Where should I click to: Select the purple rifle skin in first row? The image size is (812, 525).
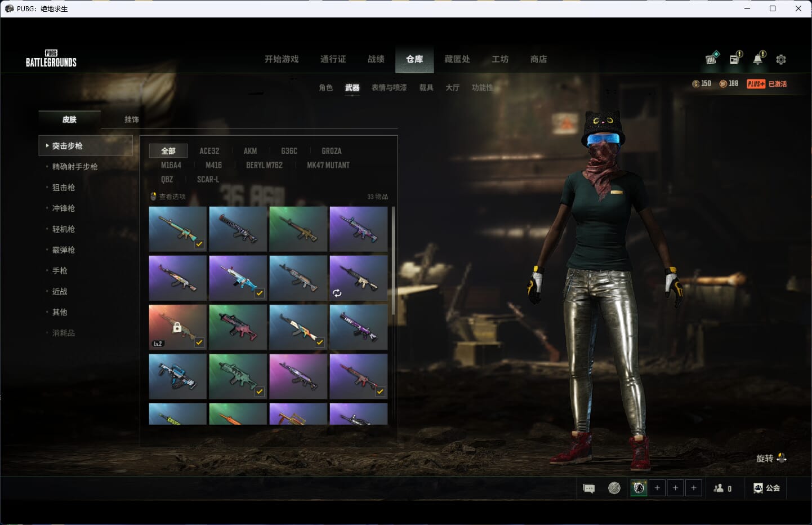click(359, 229)
